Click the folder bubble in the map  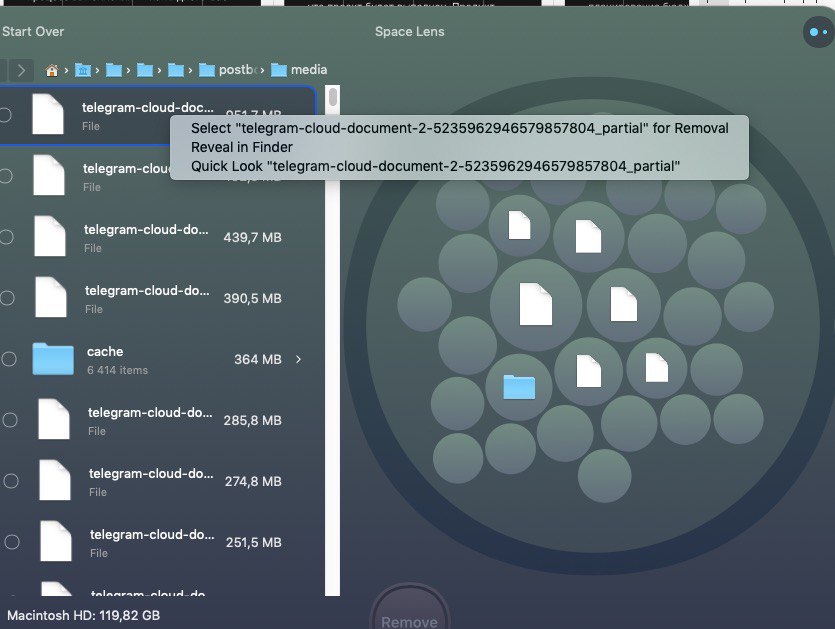pyautogui.click(x=519, y=387)
